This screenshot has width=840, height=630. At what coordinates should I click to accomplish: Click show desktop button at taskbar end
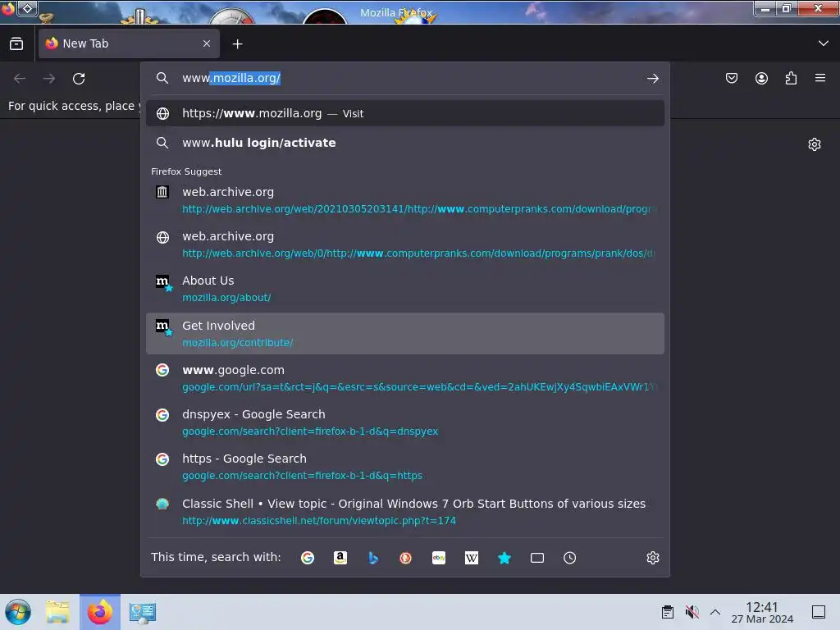click(819, 612)
